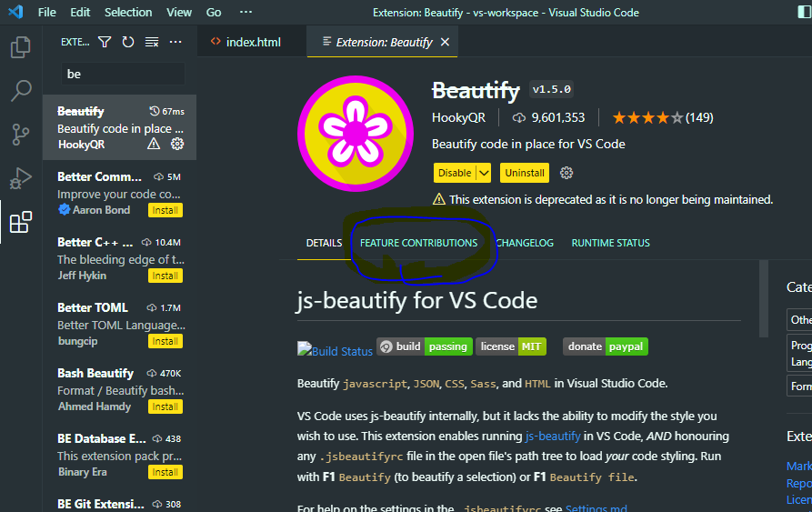
Task: Click Aaron Bond verified publisher badge
Action: point(65,210)
